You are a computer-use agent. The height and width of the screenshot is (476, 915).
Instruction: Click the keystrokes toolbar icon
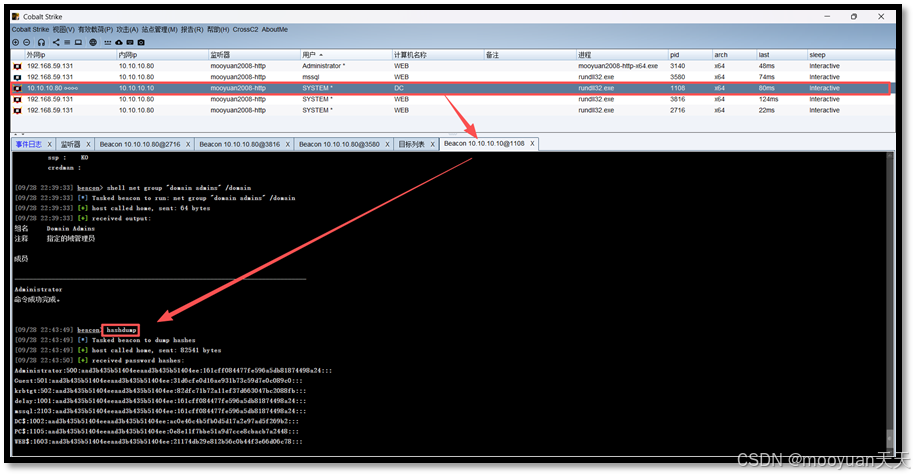(x=108, y=43)
